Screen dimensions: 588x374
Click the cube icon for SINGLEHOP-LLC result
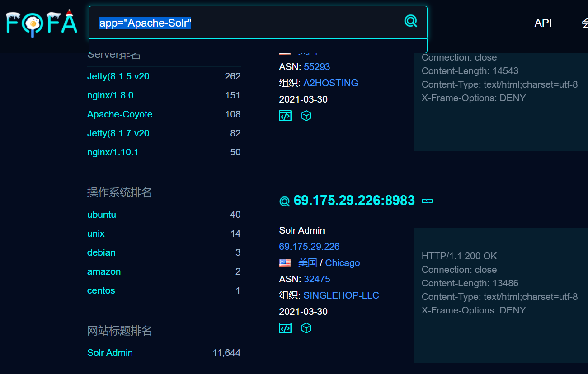click(306, 328)
